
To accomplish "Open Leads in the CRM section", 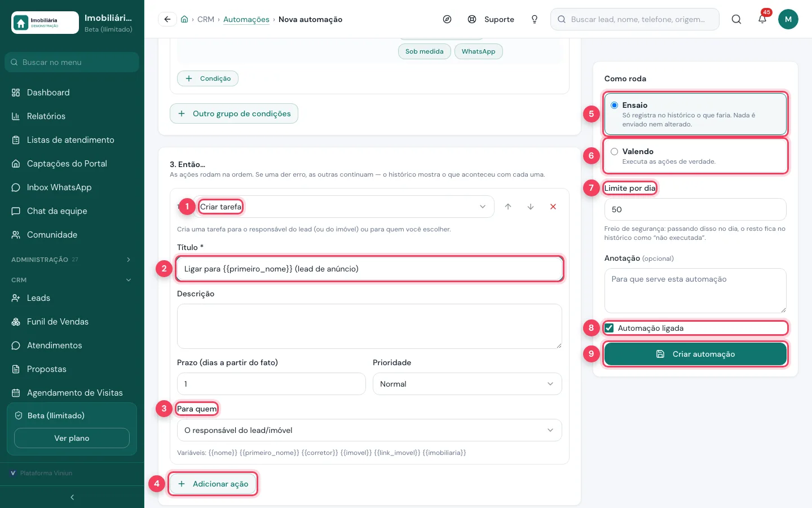I will pyautogui.click(x=72, y=298).
